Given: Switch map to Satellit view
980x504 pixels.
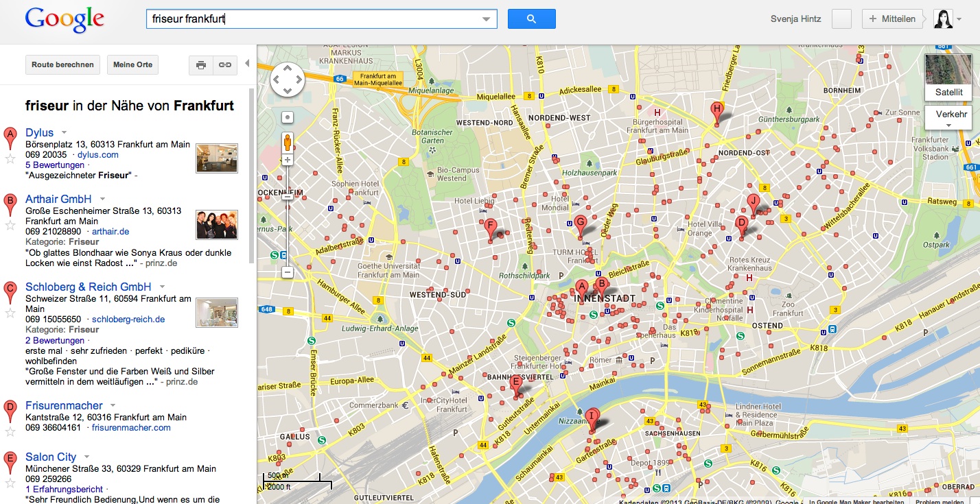Looking at the screenshot, I should 948,77.
